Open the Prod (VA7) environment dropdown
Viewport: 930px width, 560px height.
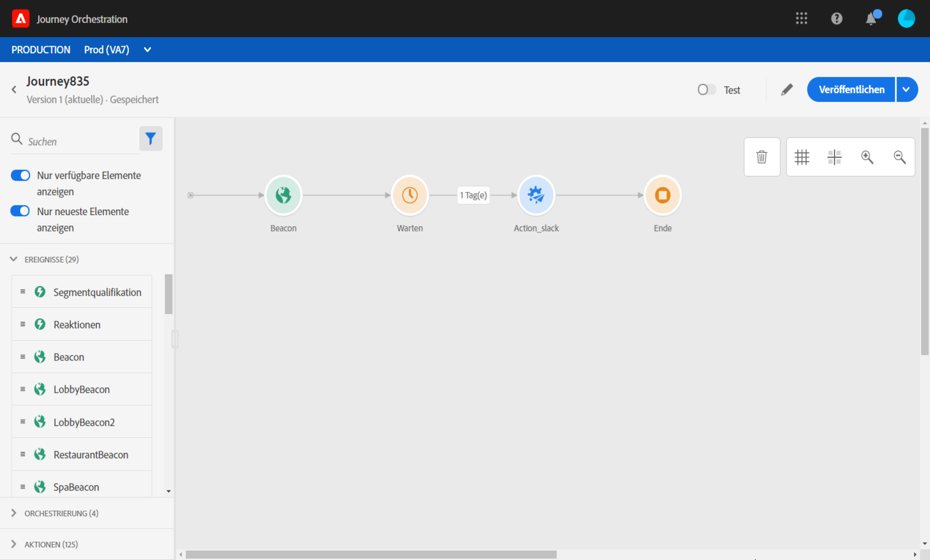[x=147, y=50]
